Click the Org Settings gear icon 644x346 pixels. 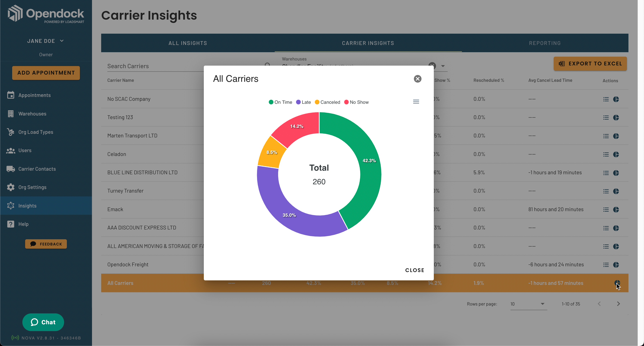pyautogui.click(x=10, y=187)
